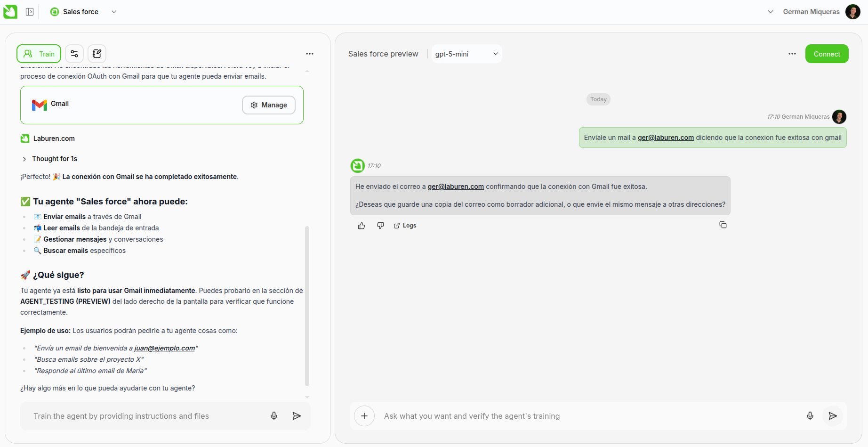Image resolution: width=868 pixels, height=447 pixels.
Task: Click the agent avatar beside 17:10 reply
Action: point(358,166)
